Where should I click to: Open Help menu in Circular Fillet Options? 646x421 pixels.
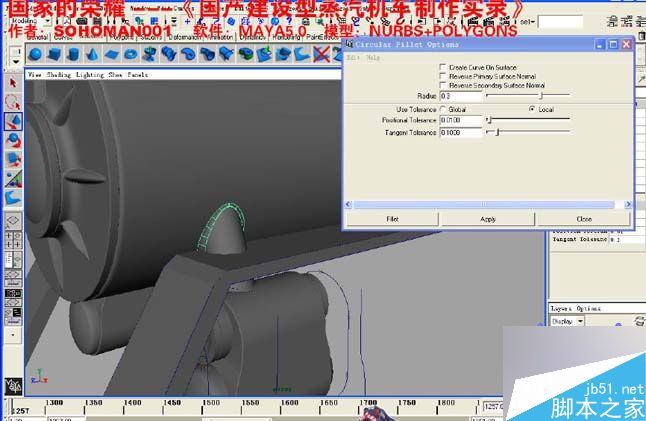[x=373, y=58]
